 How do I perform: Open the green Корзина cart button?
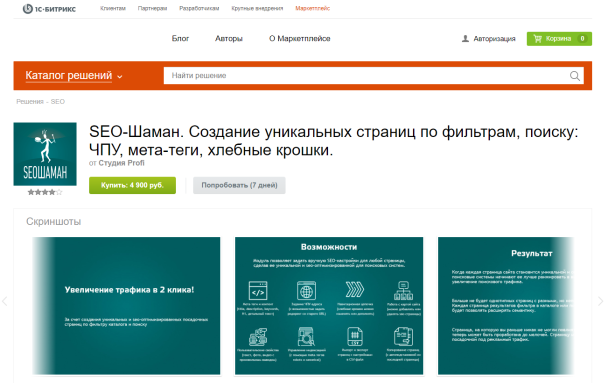tap(559, 38)
